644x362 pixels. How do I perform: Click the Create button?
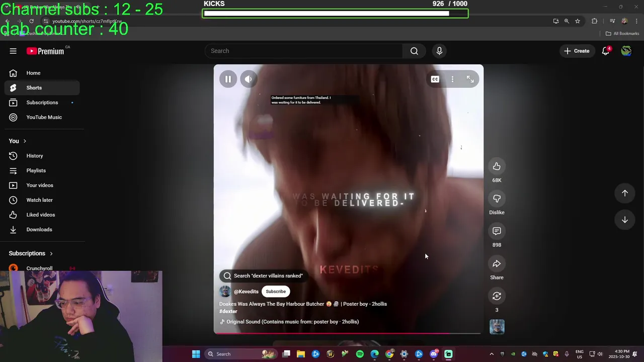click(x=577, y=51)
